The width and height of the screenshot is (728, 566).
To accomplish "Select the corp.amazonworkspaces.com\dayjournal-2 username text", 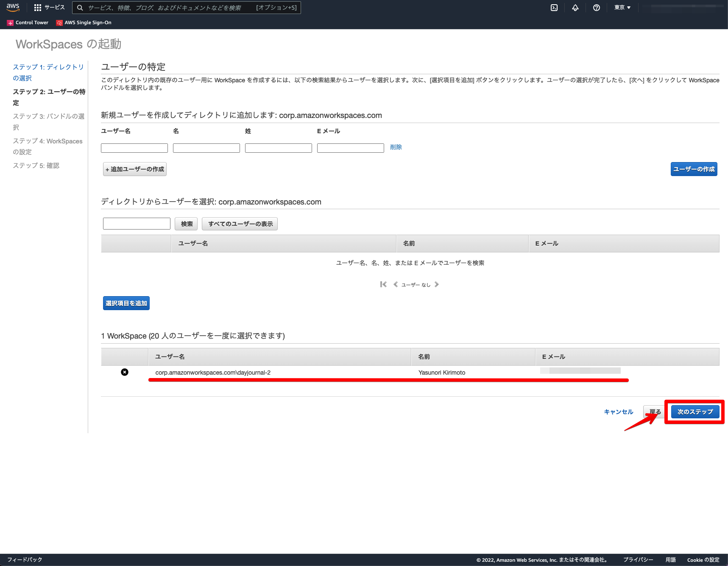I will click(x=213, y=373).
